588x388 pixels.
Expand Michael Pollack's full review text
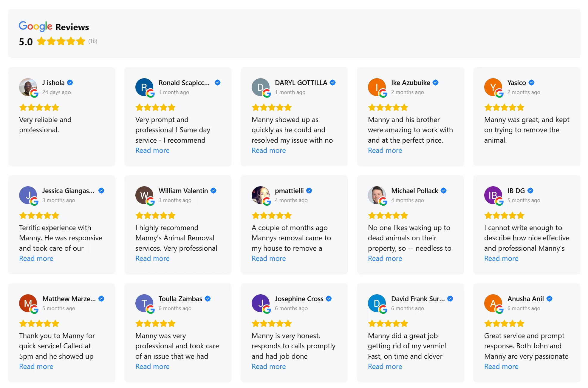point(385,258)
